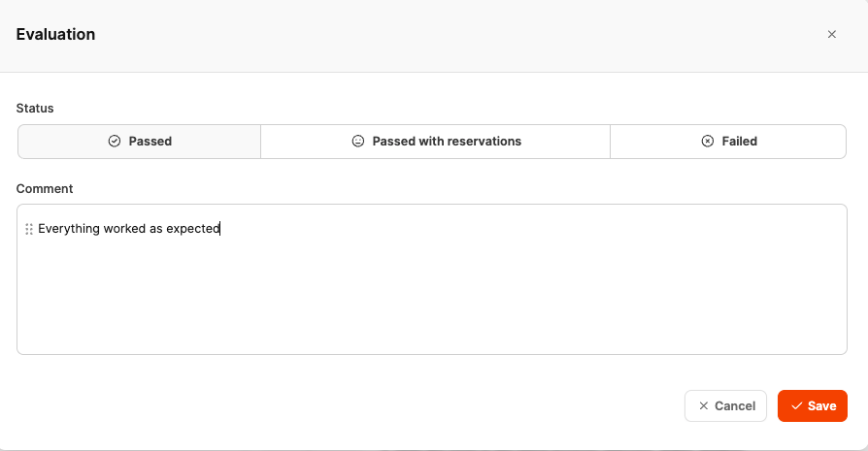
Task: Click the drag handle beside the comment text
Action: [29, 230]
